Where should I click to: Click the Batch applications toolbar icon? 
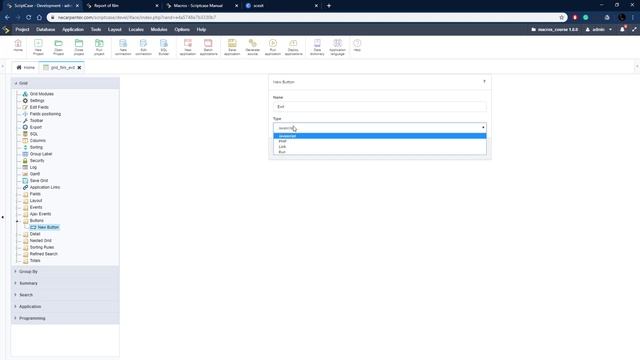pyautogui.click(x=208, y=47)
